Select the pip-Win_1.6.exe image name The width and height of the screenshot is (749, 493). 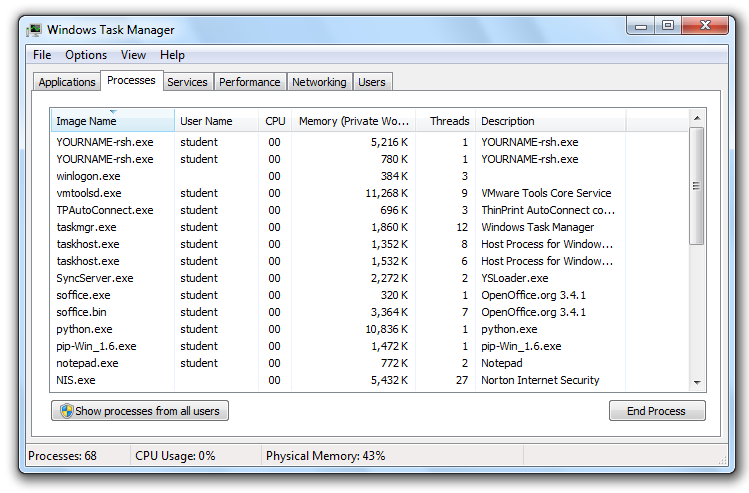tap(96, 346)
